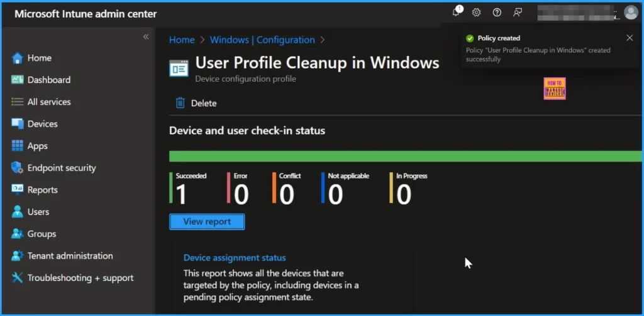Image resolution: width=644 pixels, height=316 pixels.
Task: Click the Not applicable count value
Action: click(x=336, y=194)
